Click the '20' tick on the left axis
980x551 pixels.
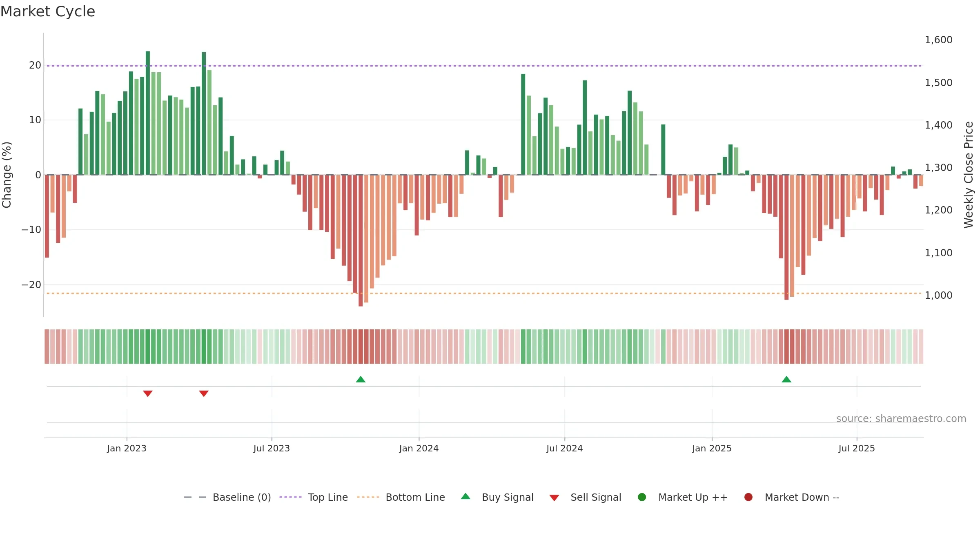click(35, 65)
